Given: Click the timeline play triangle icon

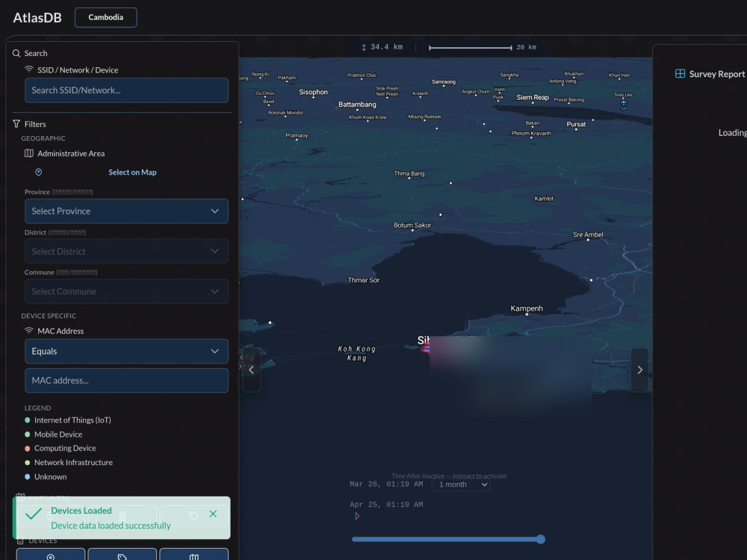Looking at the screenshot, I should (357, 516).
